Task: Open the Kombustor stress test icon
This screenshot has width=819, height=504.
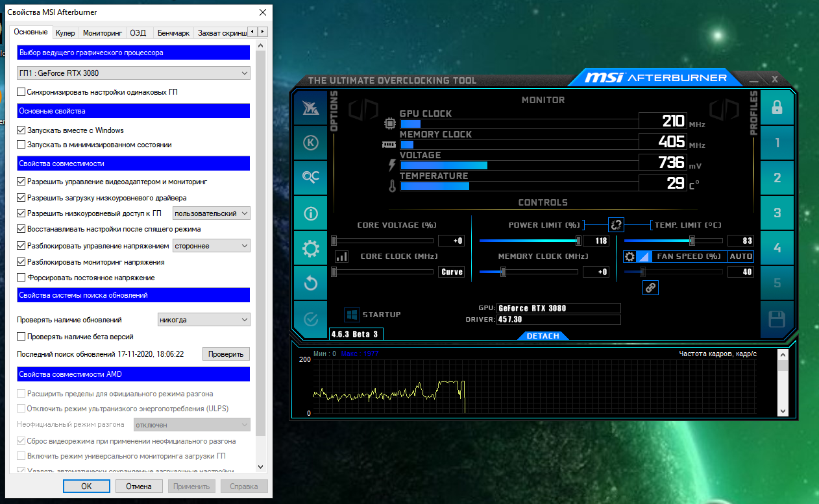Action: (x=310, y=143)
